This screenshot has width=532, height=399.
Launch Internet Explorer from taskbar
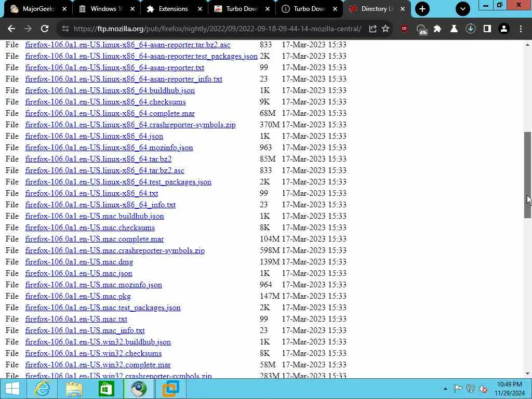[43, 389]
